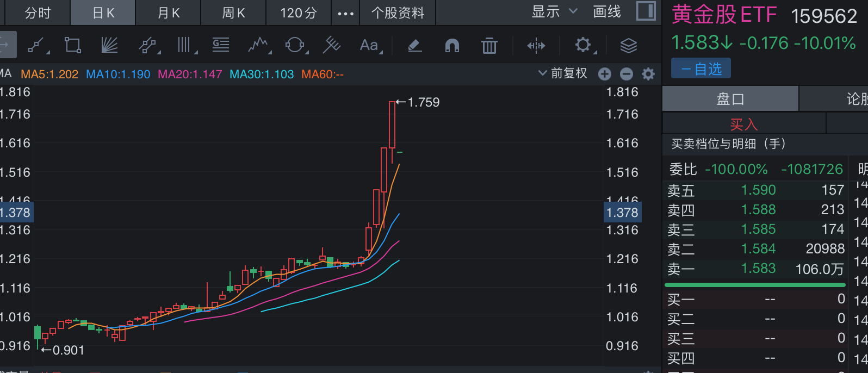
Task: Click the latest tall red candlestick
Action: click(392, 125)
